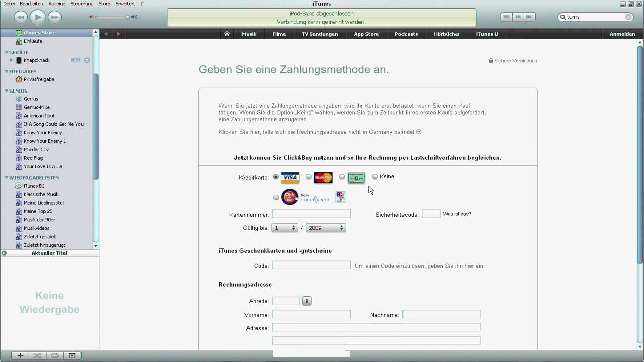Image resolution: width=644 pixels, height=362 pixels.
Task: Eject the Knappknack device
Action: pos(87,60)
